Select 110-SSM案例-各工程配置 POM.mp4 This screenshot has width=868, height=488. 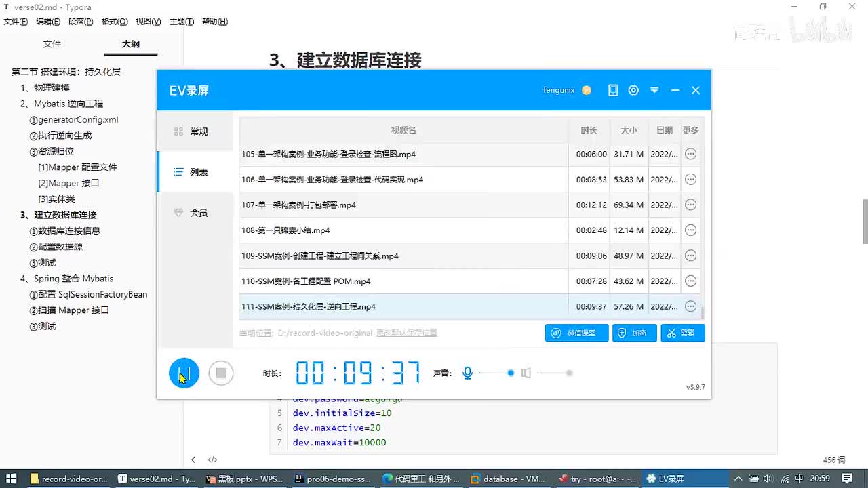coord(470,281)
